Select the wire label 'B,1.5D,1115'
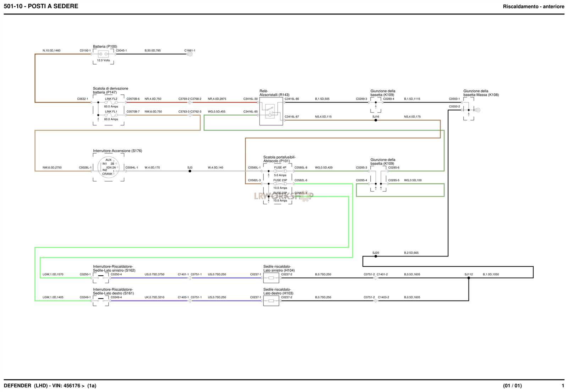 pyautogui.click(x=412, y=99)
